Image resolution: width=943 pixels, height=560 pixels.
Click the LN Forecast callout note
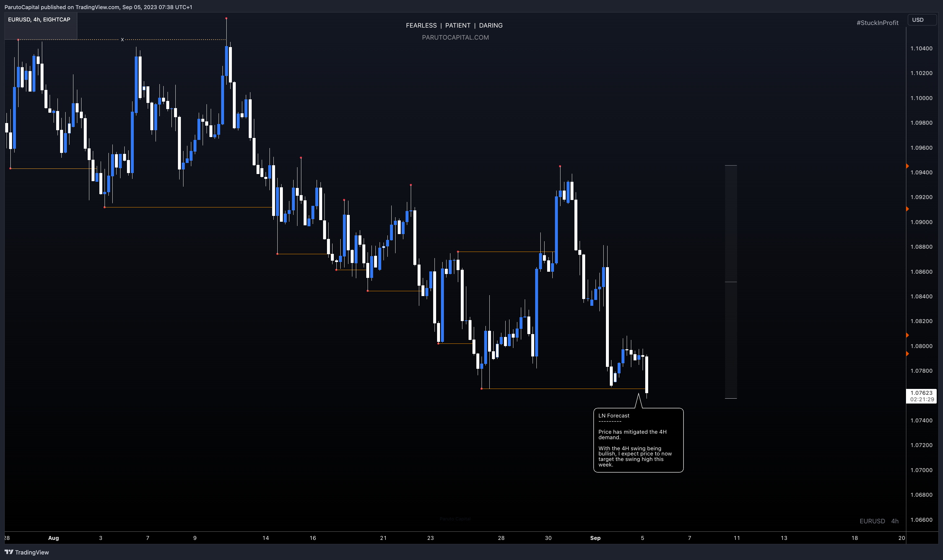(638, 440)
